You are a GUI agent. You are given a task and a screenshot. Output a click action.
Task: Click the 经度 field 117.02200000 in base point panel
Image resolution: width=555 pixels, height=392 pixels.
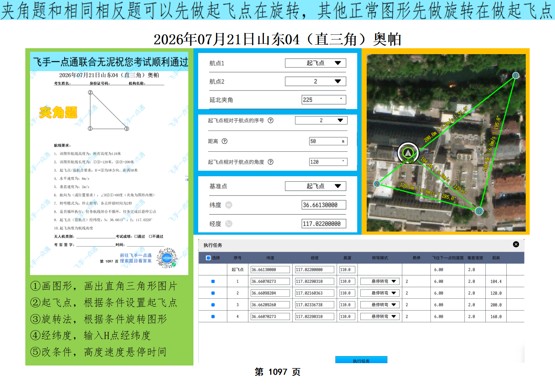pyautogui.click(x=324, y=224)
